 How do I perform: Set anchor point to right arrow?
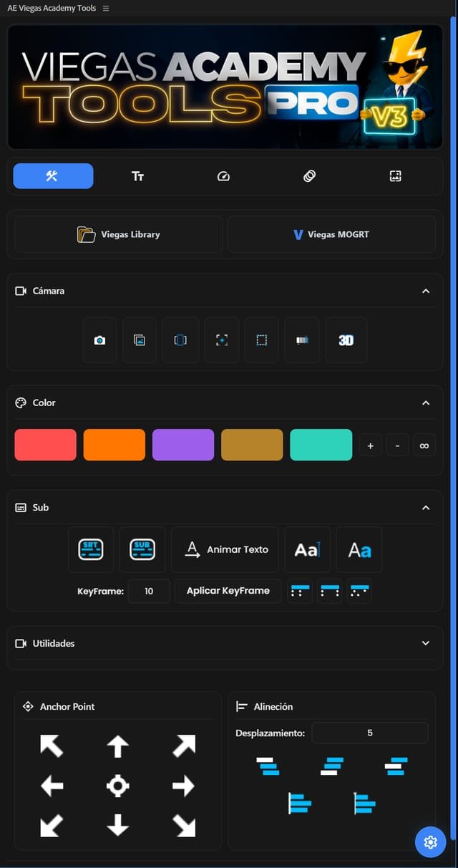click(184, 786)
